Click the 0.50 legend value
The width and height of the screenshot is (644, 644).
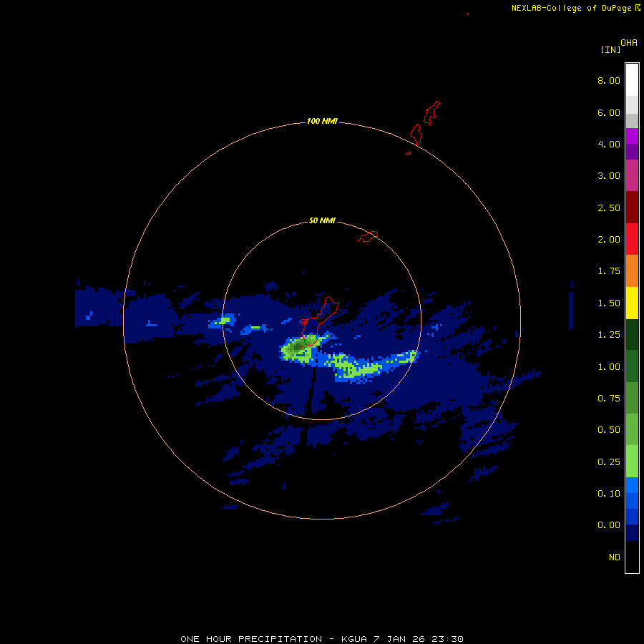tap(609, 430)
